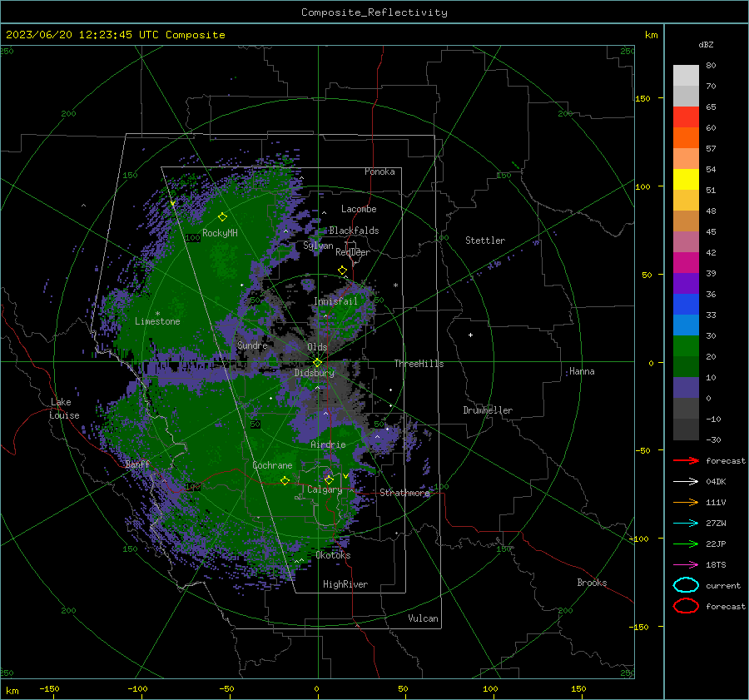This screenshot has height=700, width=749.
Task: Click the red forecast arrow in legend
Action: 686,460
